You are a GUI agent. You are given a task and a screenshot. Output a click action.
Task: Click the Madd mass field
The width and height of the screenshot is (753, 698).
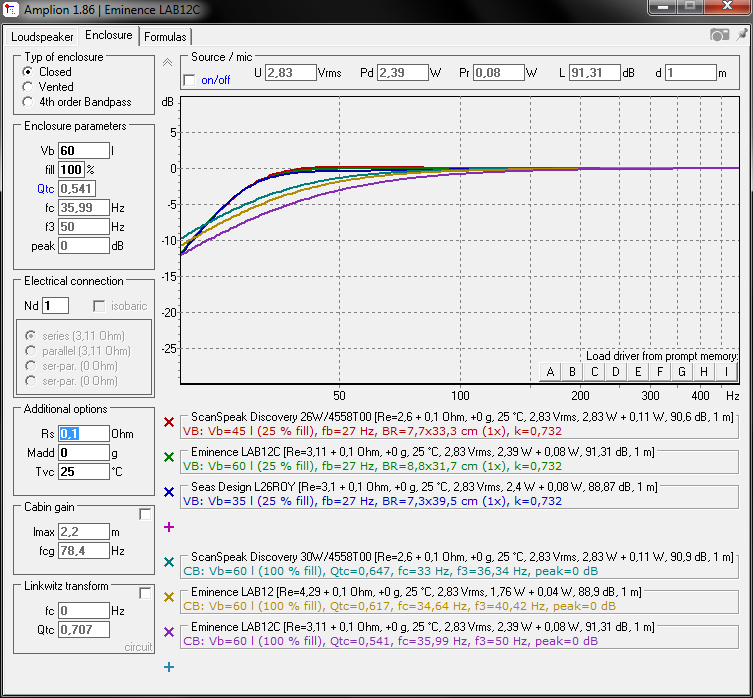coord(84,453)
